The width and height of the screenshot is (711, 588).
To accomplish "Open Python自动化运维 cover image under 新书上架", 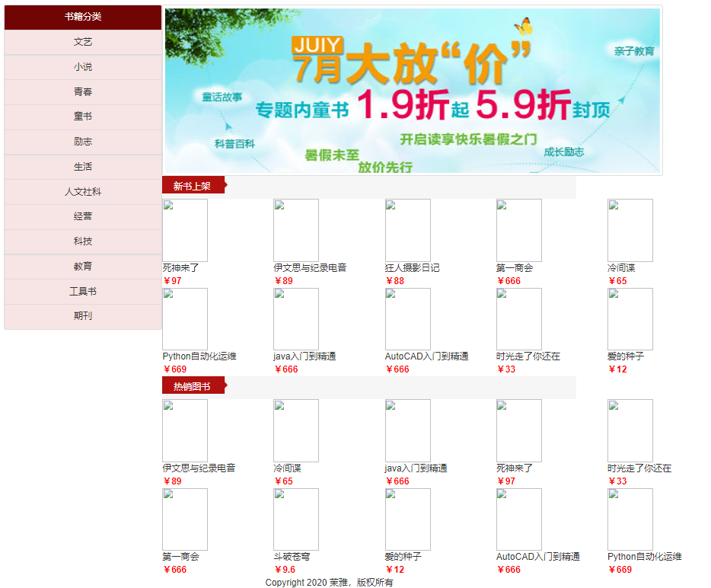I will (185, 319).
